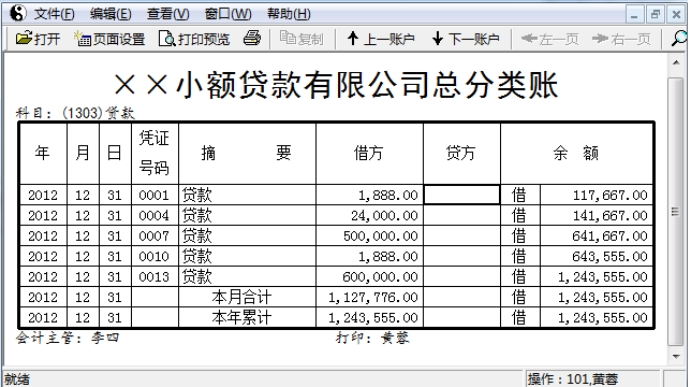Click 会计主管: 李四 footer text
692x387 pixels.
(67, 338)
